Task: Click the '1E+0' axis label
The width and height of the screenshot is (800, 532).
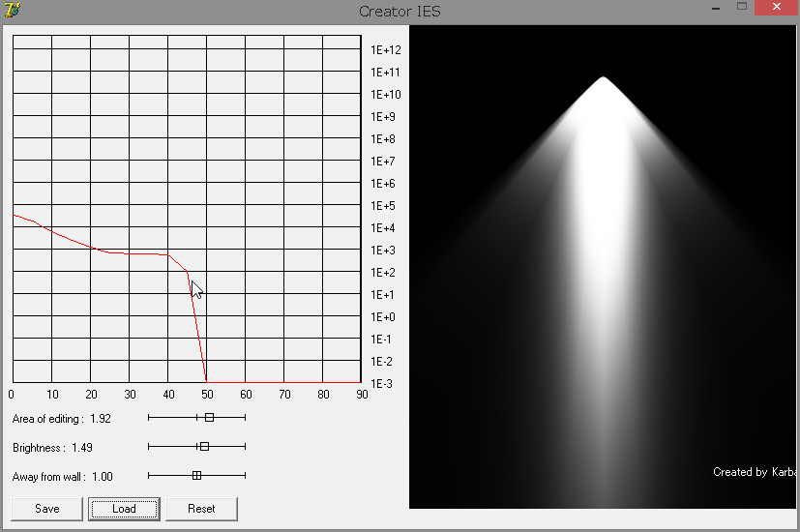Action: tap(383, 316)
